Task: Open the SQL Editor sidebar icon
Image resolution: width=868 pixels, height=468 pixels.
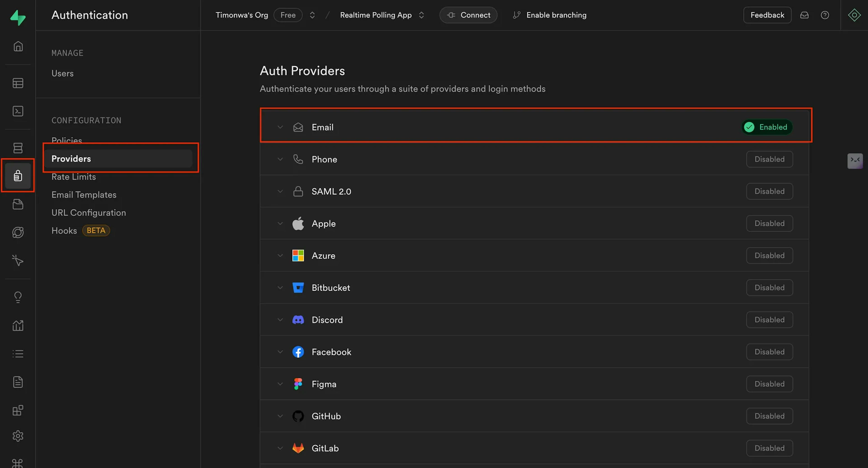Action: (x=18, y=111)
